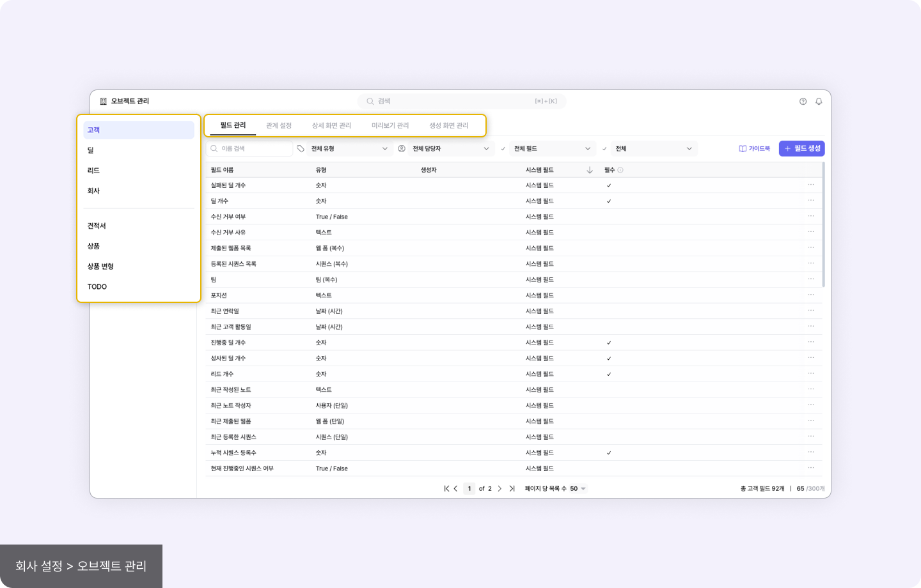Click the help question mark icon
This screenshot has height=588, width=921.
pyautogui.click(x=803, y=102)
